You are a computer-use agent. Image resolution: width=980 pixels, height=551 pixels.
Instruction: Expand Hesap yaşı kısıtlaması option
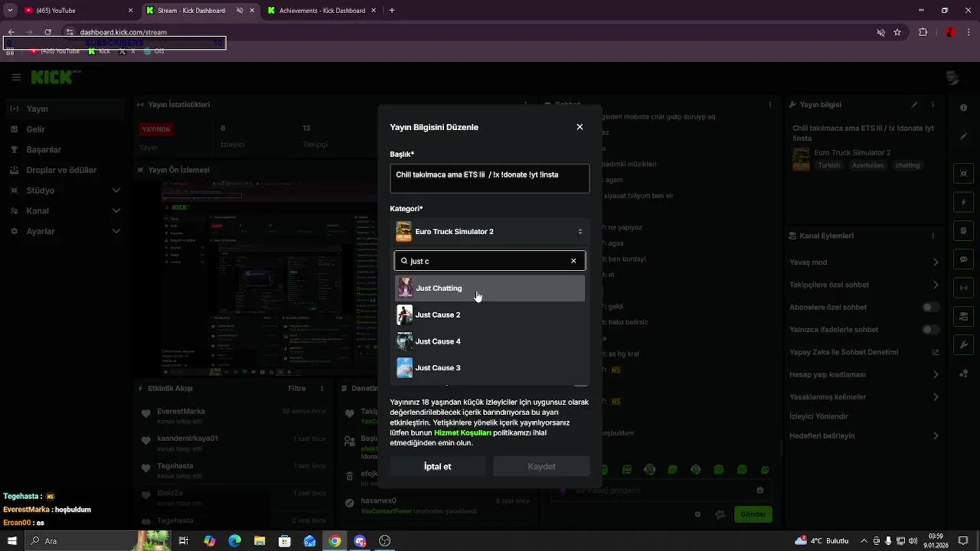[x=864, y=375]
